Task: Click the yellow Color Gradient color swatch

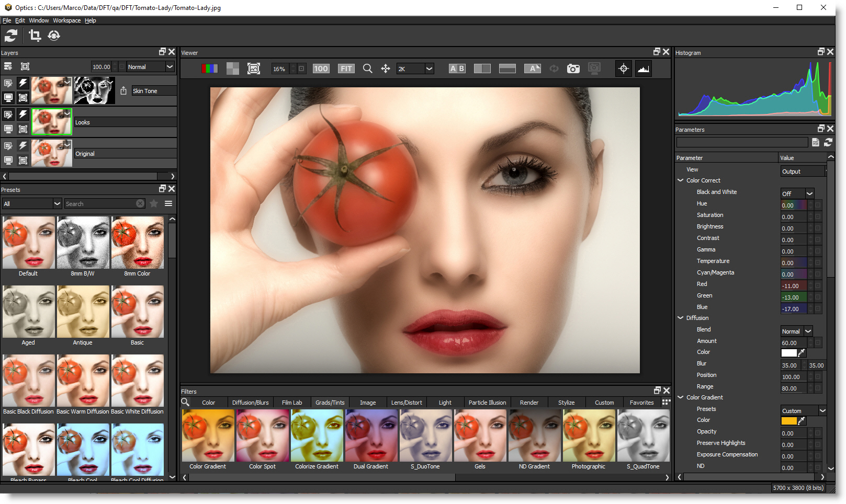Action: pyautogui.click(x=788, y=420)
